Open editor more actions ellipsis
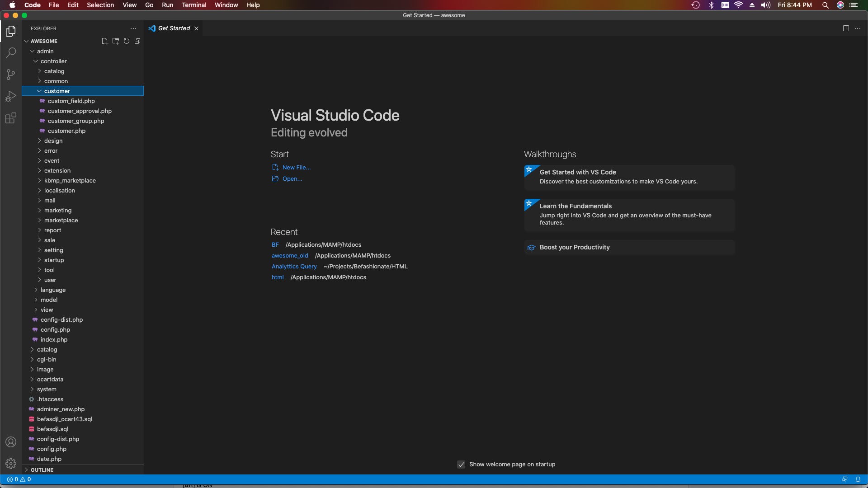Viewport: 868px width, 488px height. coord(858,28)
